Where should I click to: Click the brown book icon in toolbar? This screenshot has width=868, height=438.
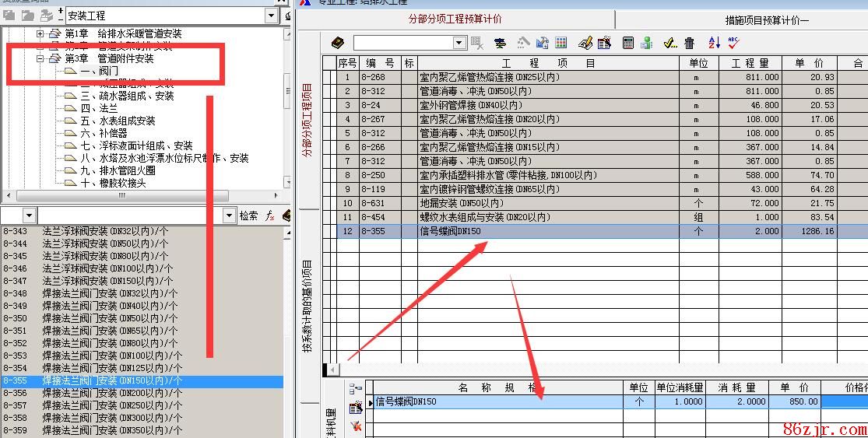pos(337,43)
